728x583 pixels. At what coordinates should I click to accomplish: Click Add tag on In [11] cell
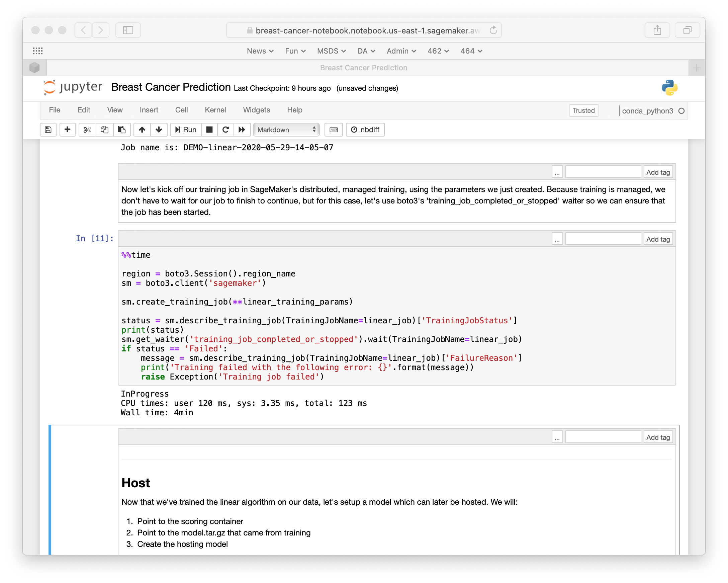[658, 239]
